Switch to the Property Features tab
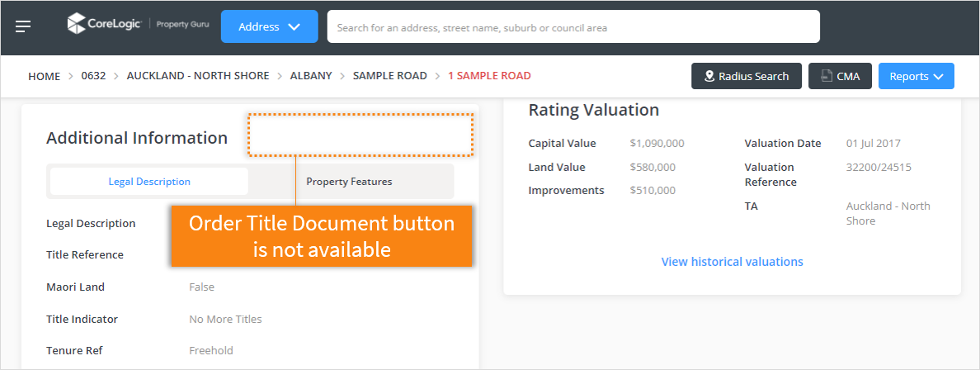Image resolution: width=980 pixels, height=370 pixels. [350, 182]
